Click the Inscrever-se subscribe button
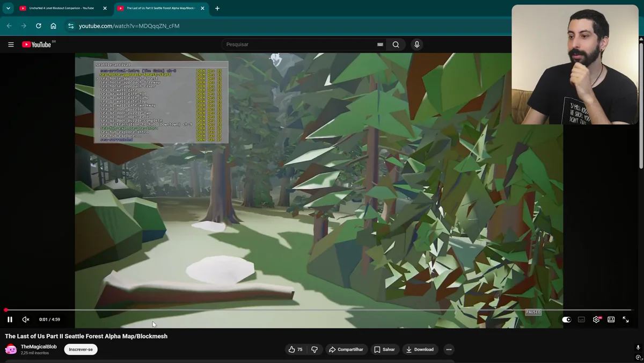Image resolution: width=644 pixels, height=363 pixels. click(x=80, y=350)
